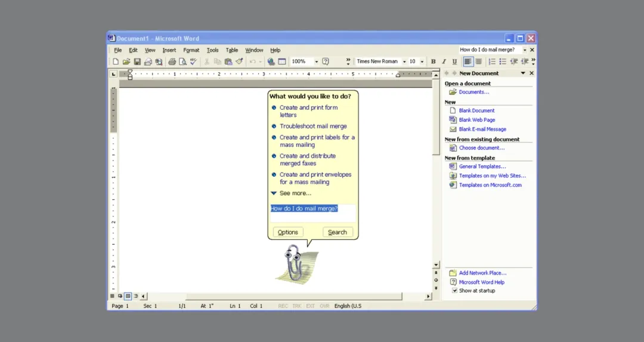Apply bulleted list formatting icon
Screen dimensions: 644x342
(x=503, y=61)
